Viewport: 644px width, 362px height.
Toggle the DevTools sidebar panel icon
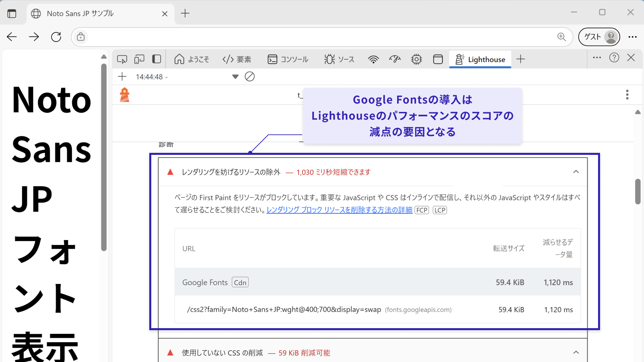coord(157,59)
